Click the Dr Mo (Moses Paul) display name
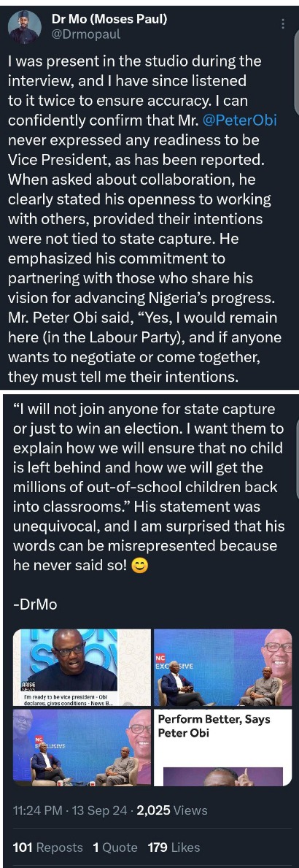 coord(109,20)
